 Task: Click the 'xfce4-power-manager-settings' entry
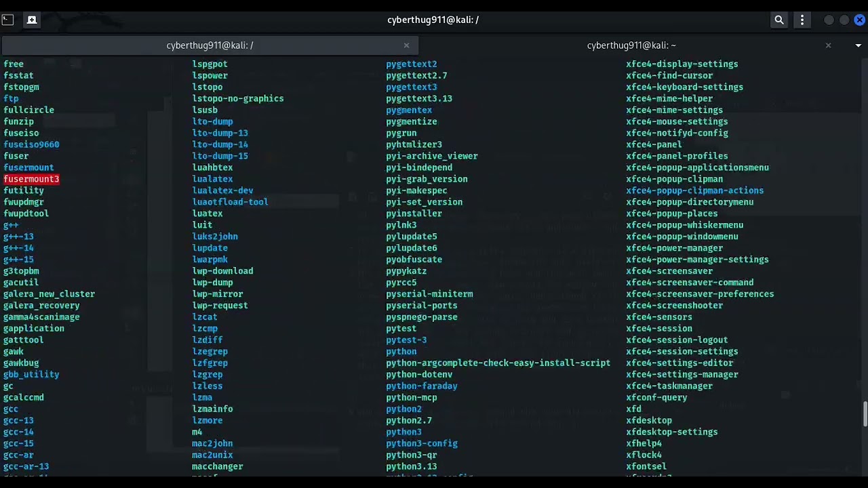point(698,260)
